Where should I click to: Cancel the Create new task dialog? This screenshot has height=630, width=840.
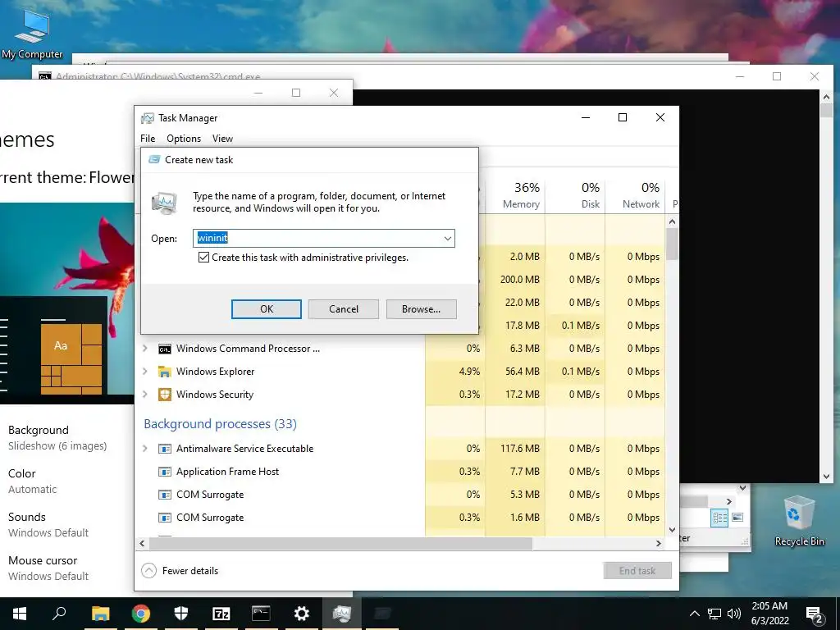344,309
